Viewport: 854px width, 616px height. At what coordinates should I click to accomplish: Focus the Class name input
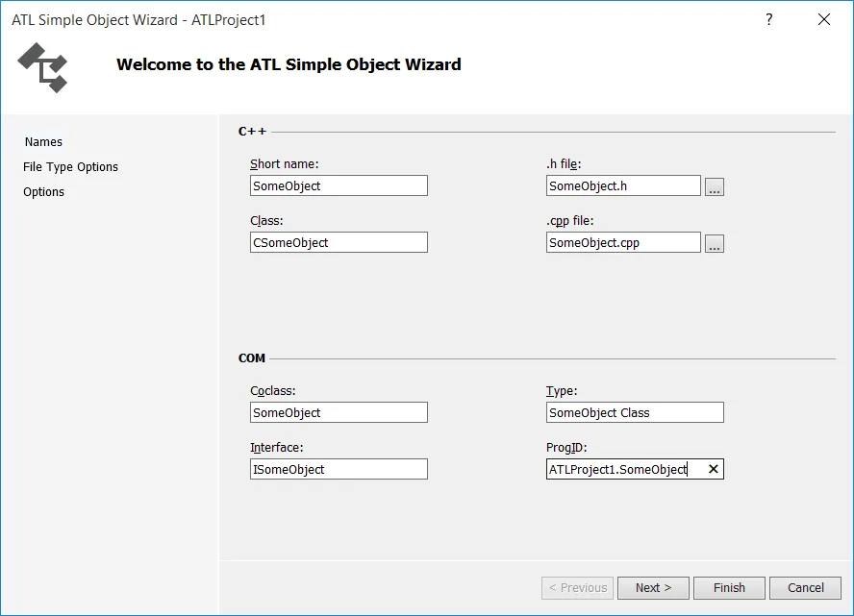click(338, 243)
